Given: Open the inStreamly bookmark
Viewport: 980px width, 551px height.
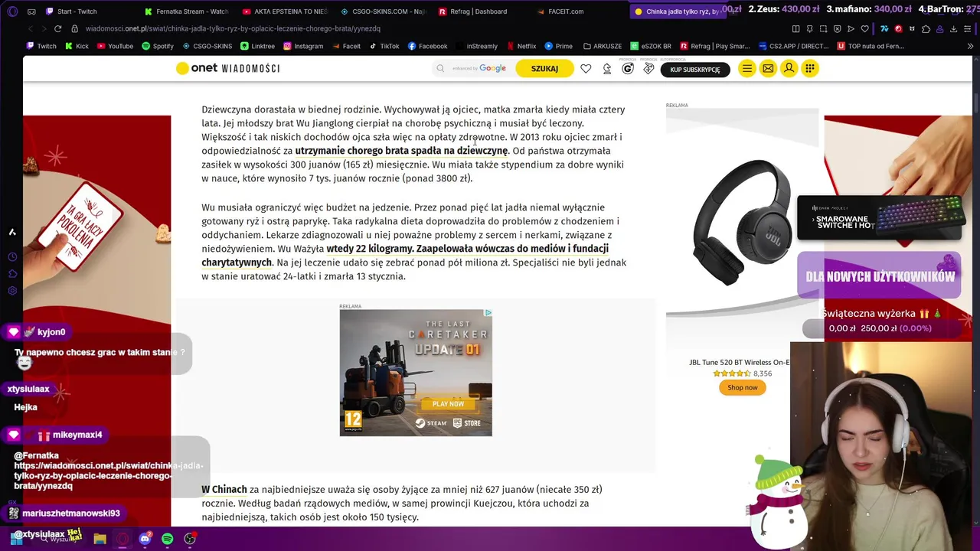Looking at the screenshot, I should coord(477,46).
